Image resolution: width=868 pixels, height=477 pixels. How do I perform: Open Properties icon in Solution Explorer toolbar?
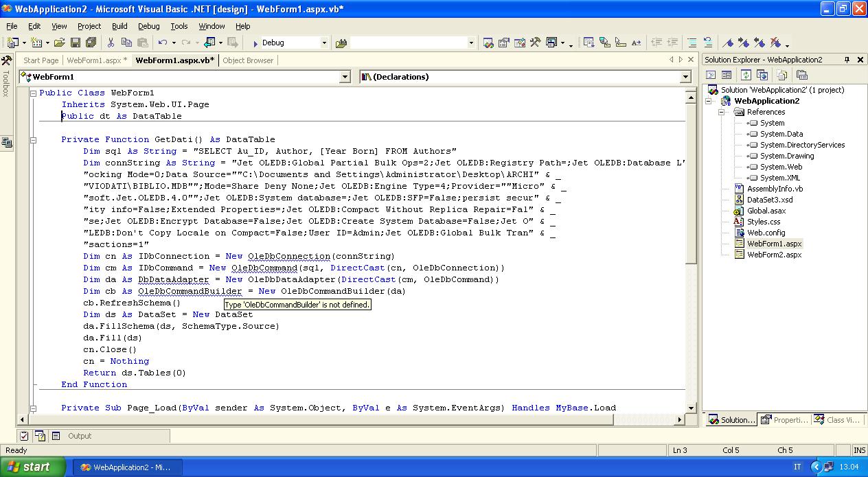801,75
